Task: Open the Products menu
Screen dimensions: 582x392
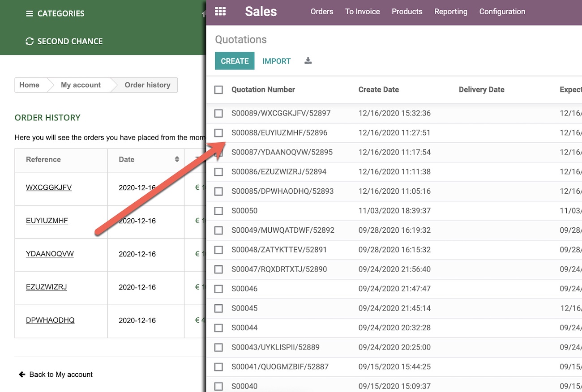Action: [x=407, y=12]
